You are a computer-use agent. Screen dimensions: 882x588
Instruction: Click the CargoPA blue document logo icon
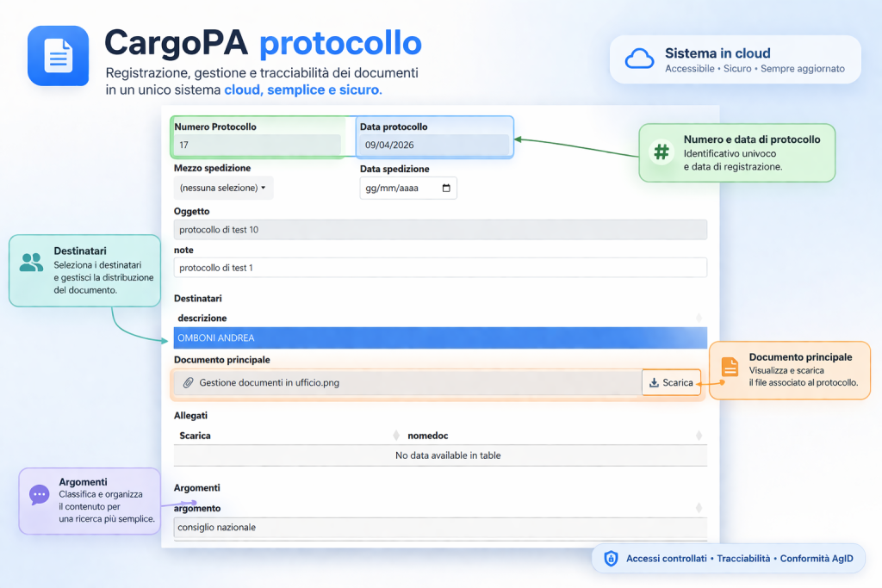coord(58,56)
